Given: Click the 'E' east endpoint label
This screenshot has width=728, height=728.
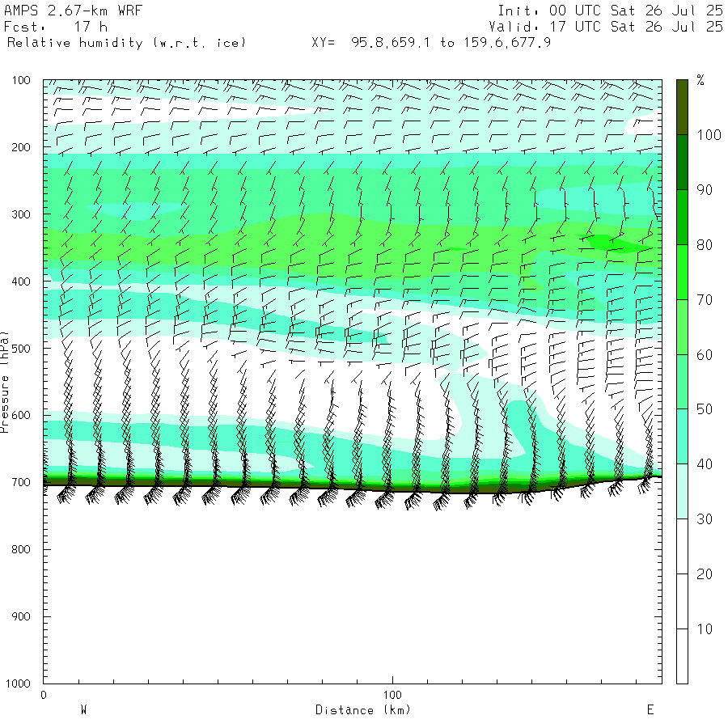Looking at the screenshot, I should point(650,710).
